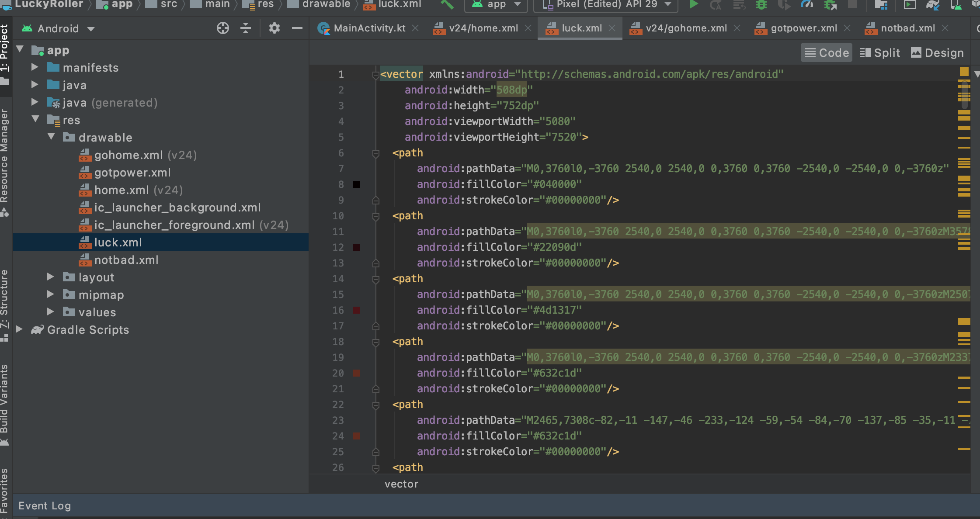This screenshot has width=980, height=519.
Task: Click the Debug app bug icon
Action: click(761, 4)
